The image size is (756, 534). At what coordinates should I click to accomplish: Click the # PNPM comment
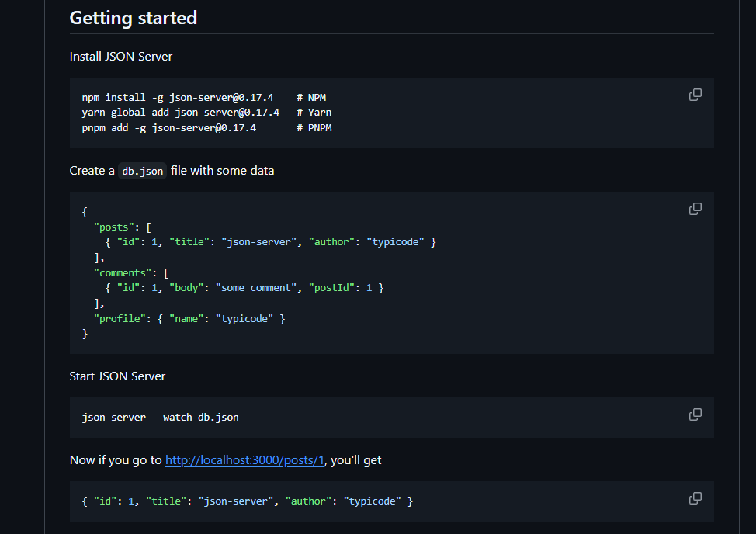[314, 127]
